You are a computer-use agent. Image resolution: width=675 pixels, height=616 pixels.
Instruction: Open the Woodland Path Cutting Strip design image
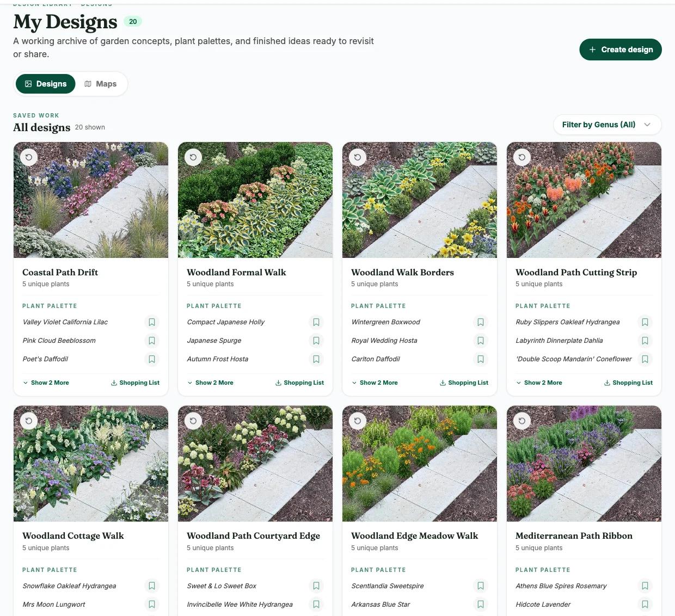click(x=584, y=200)
